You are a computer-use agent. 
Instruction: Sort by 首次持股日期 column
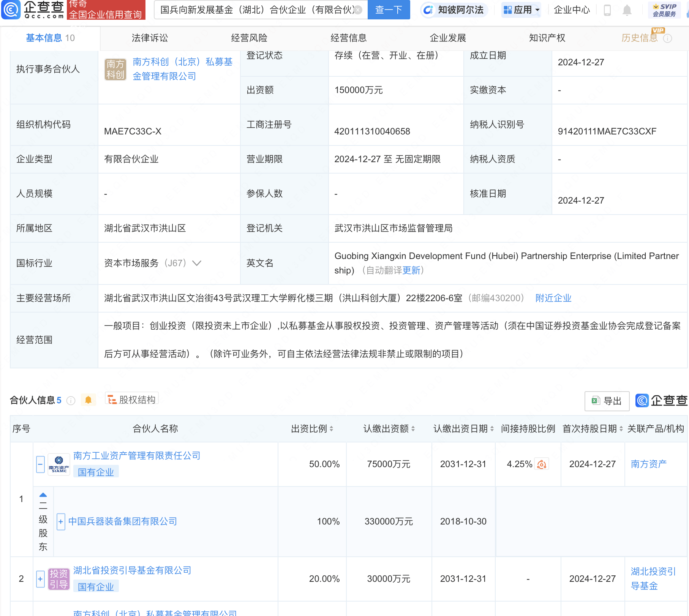click(x=621, y=429)
